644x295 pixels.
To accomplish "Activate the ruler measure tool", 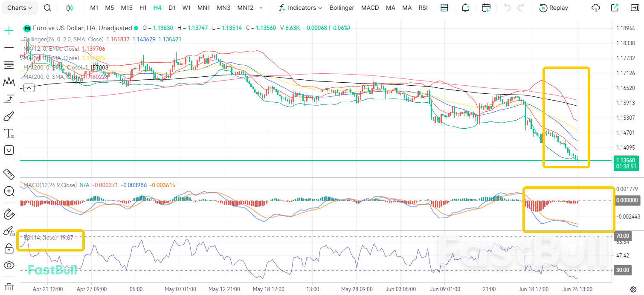I will click(9, 174).
